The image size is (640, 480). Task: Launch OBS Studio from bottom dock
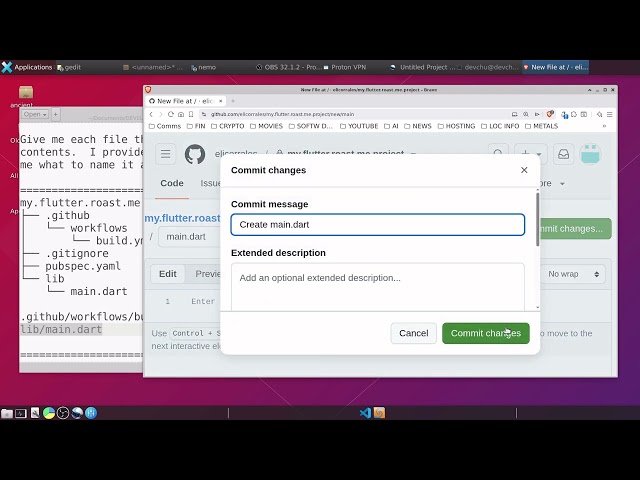63,413
